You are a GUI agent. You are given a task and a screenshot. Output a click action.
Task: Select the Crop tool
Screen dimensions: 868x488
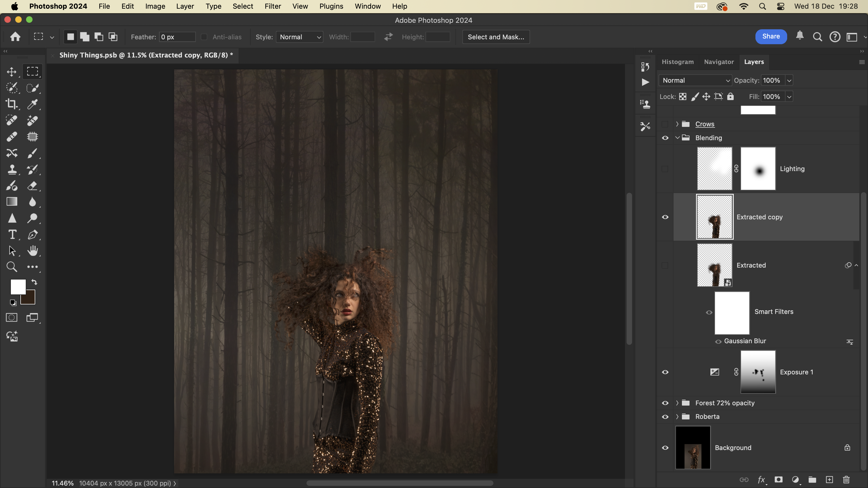(x=12, y=104)
